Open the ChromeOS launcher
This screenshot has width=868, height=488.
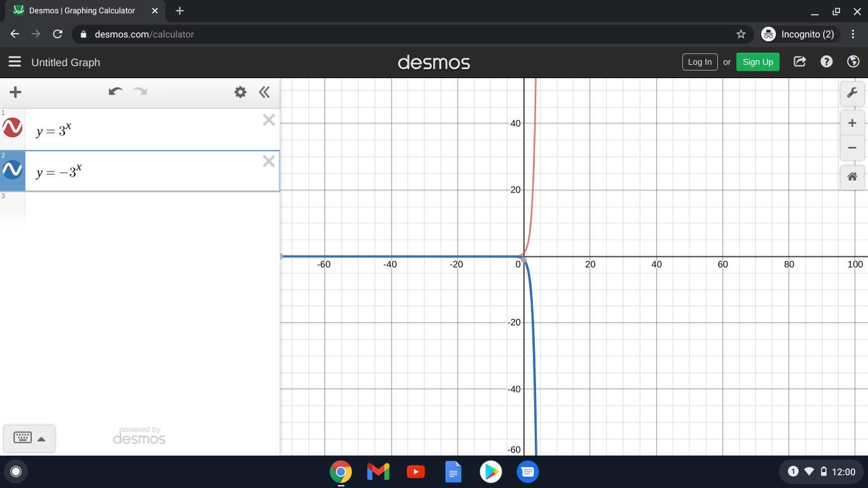pyautogui.click(x=16, y=471)
